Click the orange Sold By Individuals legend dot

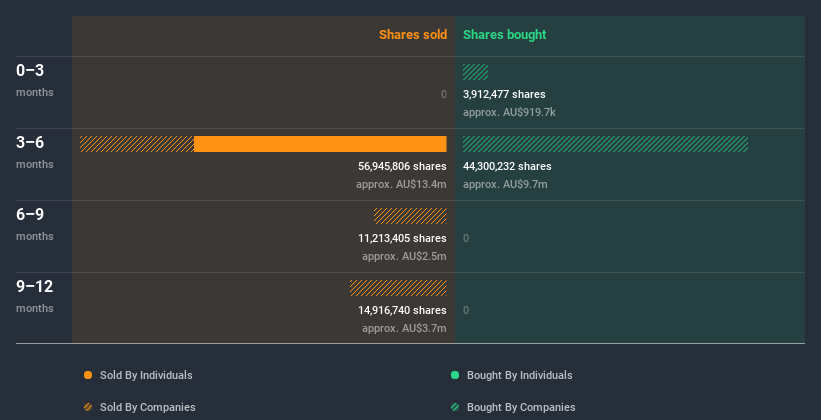[88, 375]
